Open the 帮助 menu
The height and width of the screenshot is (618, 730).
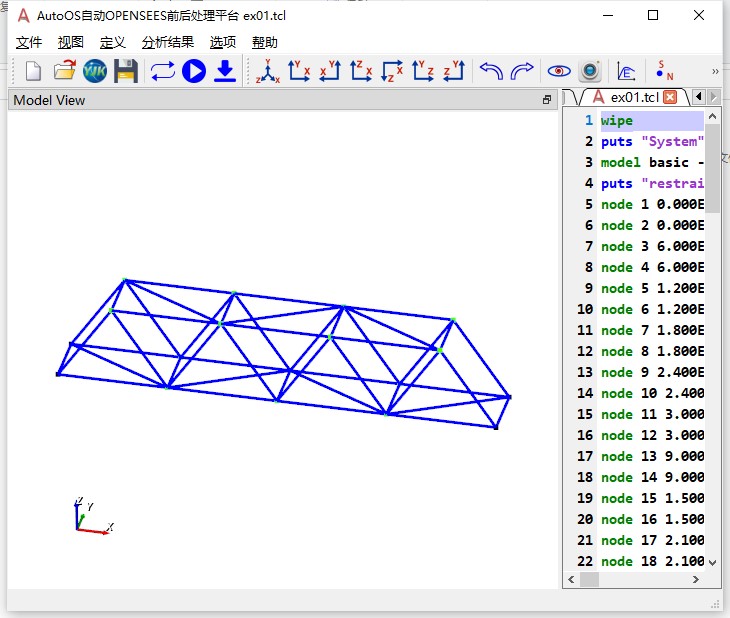(x=264, y=42)
